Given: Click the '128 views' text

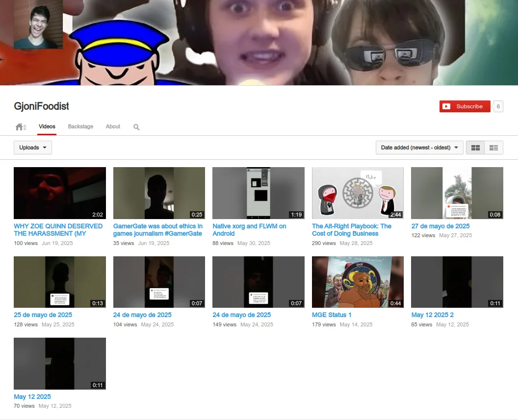Looking at the screenshot, I should [x=26, y=324].
